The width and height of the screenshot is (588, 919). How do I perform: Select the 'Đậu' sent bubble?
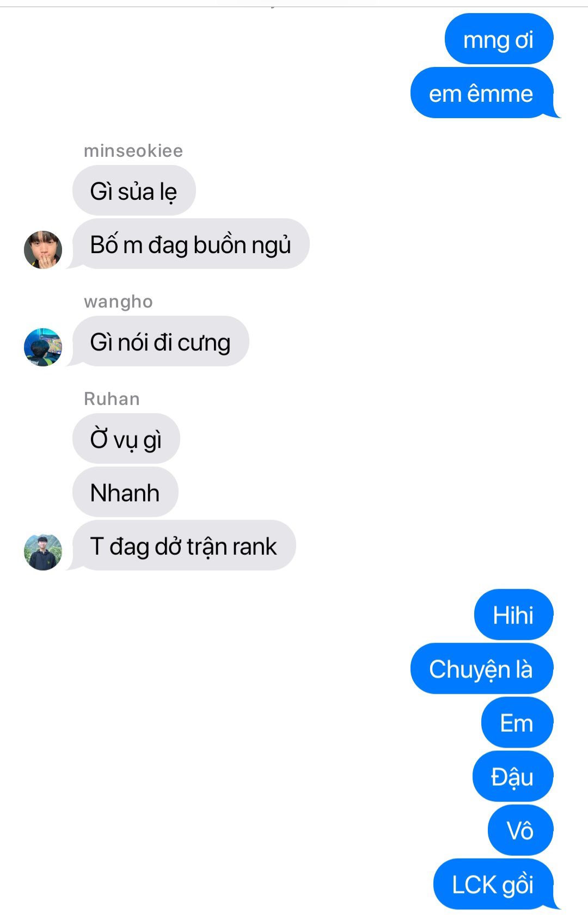tap(513, 776)
